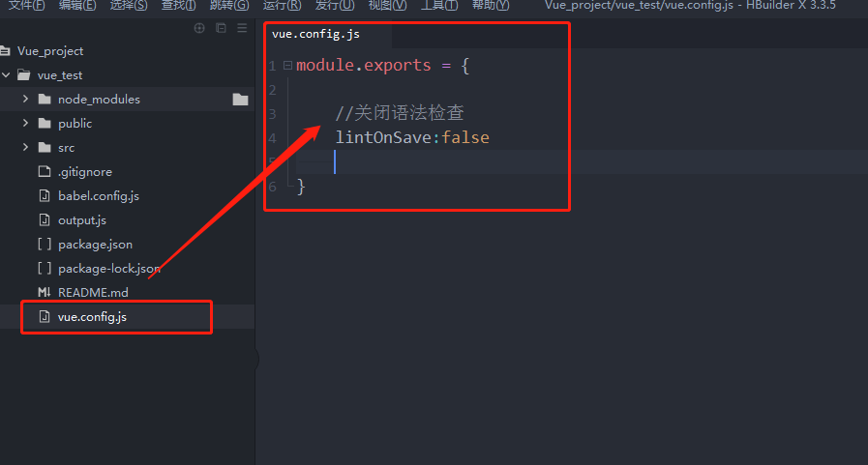Viewport: 868px width, 465px height.
Task: Open the 帮助(Y) menu
Action: pos(491,6)
